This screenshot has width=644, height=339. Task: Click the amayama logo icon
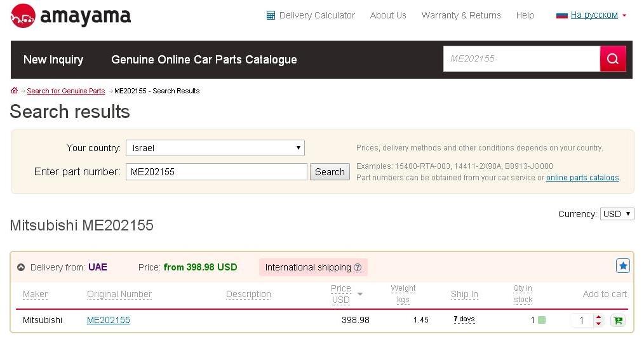pos(23,16)
